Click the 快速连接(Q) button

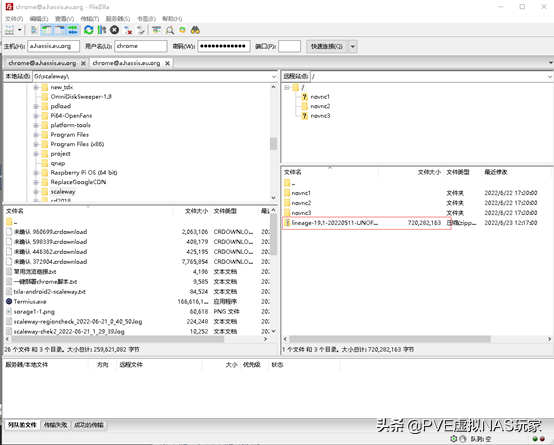tap(326, 46)
